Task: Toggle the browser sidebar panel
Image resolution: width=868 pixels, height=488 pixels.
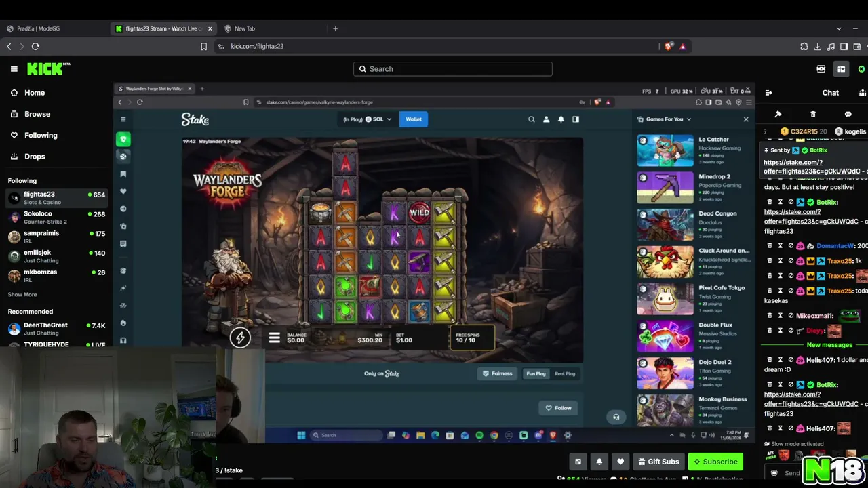Action: coord(844,47)
